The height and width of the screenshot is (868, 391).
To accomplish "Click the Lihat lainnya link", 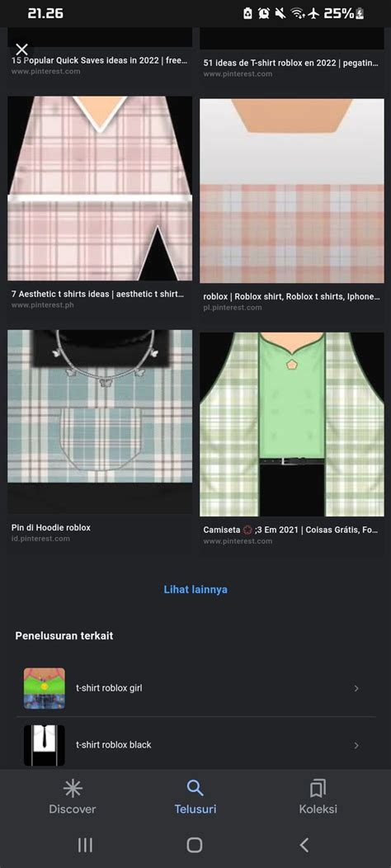I will tap(195, 590).
